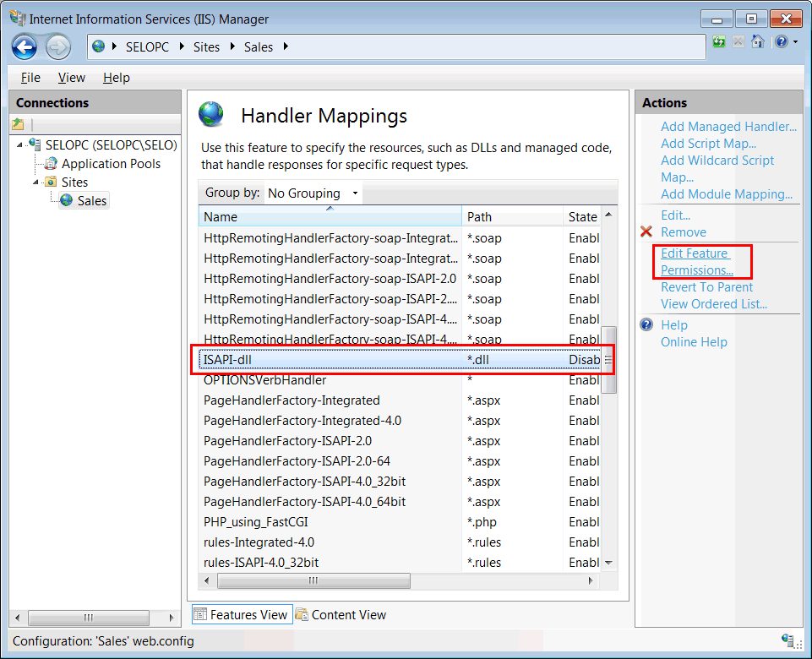Select PageHandlerFactory-Integrated-4.0 row
The height and width of the screenshot is (659, 812).
coord(400,421)
